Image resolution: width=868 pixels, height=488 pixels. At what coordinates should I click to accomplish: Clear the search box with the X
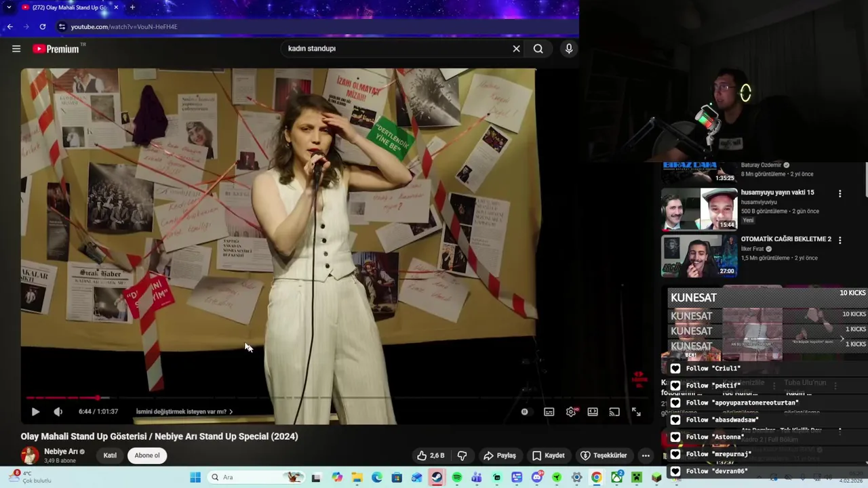pyautogui.click(x=516, y=49)
